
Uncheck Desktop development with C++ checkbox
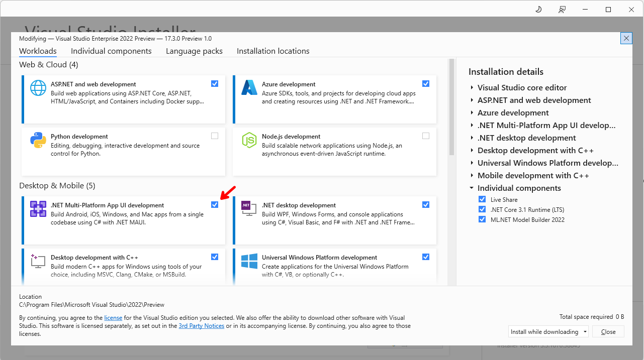point(215,257)
